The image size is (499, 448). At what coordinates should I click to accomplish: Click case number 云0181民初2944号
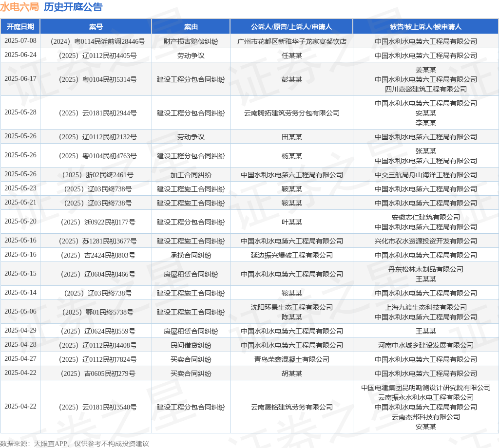[97, 113]
